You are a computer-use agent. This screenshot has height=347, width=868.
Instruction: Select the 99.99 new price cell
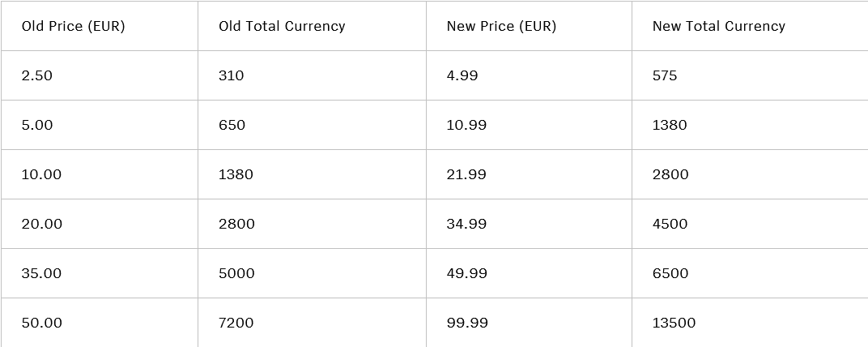(466, 323)
